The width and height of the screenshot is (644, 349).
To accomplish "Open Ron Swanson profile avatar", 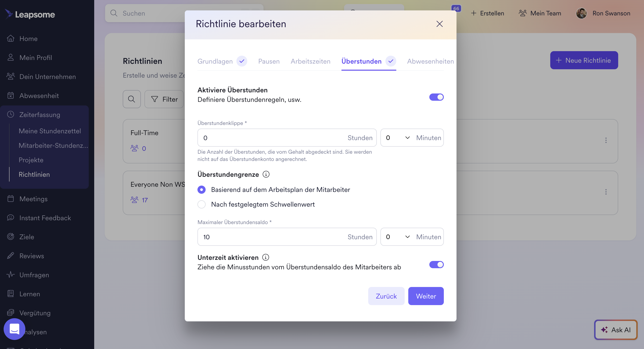I will (x=581, y=13).
